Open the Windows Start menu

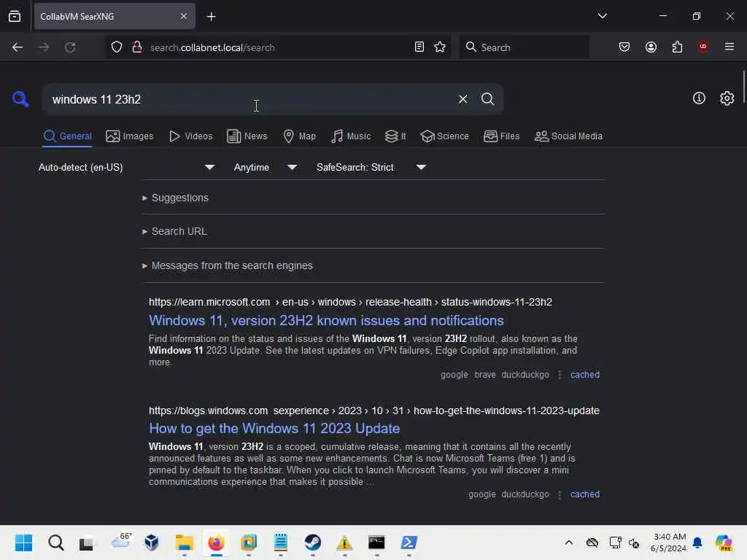tap(23, 542)
